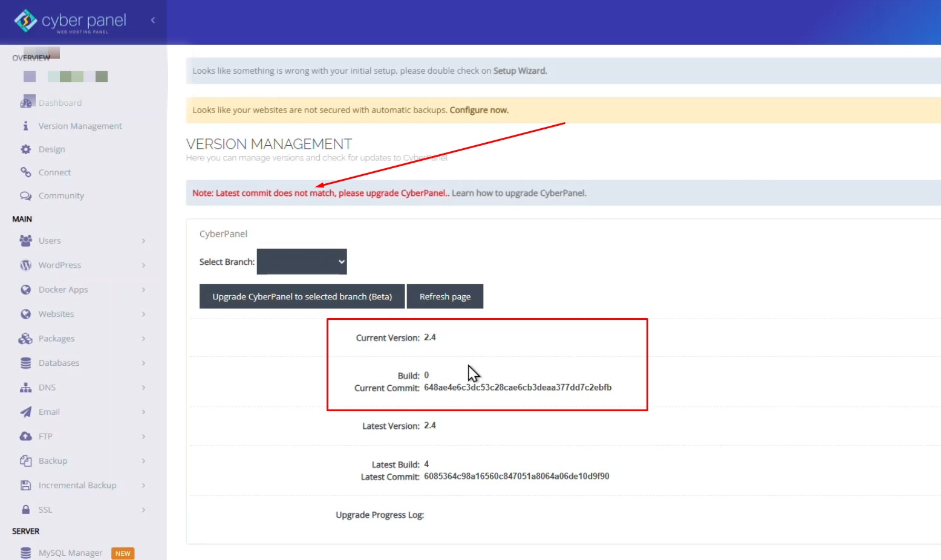Screen dimensions: 941x560
Task: Click the FTP cloud upload icon
Action: click(x=25, y=437)
